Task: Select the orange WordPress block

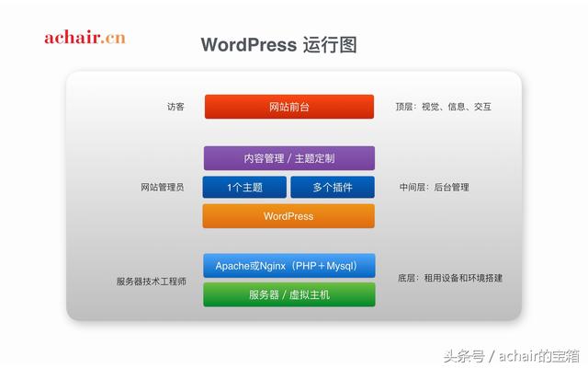Action: pyautogui.click(x=288, y=216)
